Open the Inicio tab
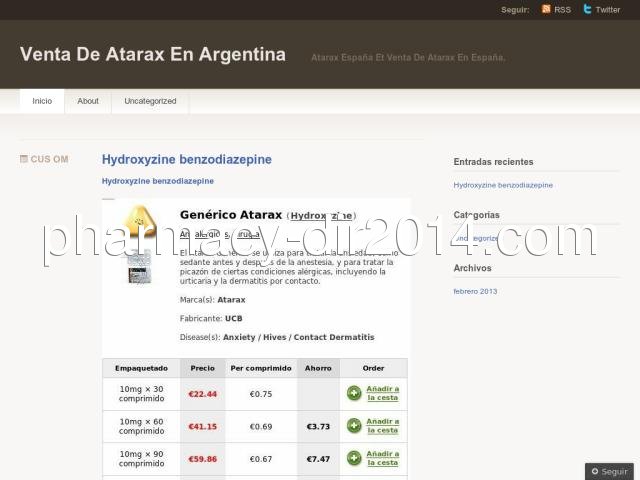 click(42, 101)
